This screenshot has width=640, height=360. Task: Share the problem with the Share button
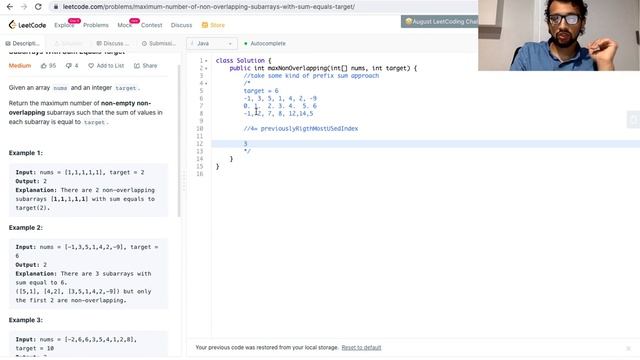click(x=145, y=66)
